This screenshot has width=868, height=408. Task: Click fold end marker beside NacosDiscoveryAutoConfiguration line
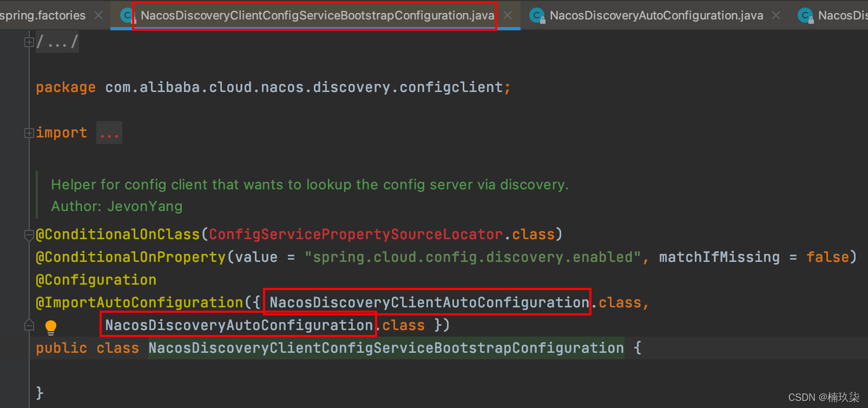[x=29, y=325]
